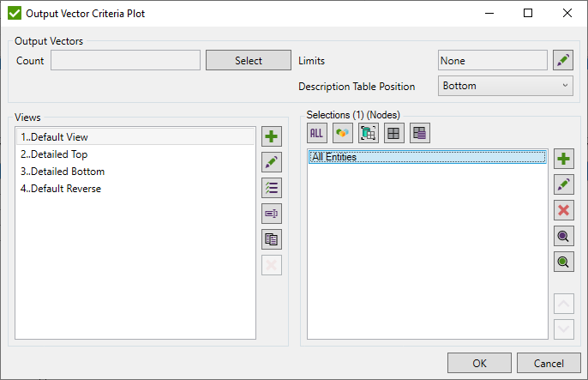
Task: Open the Description Table Position dropdown
Action: tap(505, 86)
